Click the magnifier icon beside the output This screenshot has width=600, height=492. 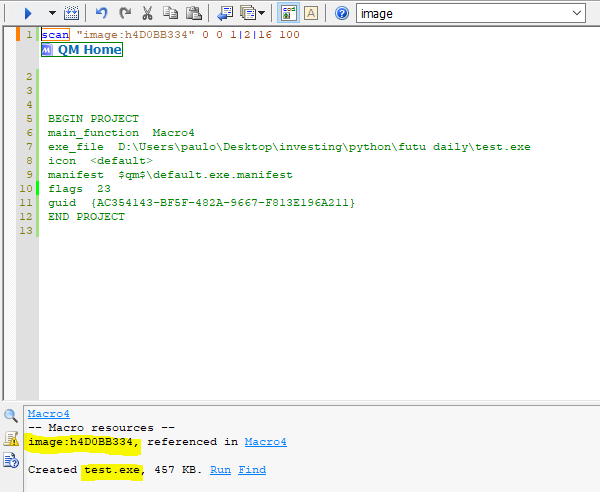11,415
